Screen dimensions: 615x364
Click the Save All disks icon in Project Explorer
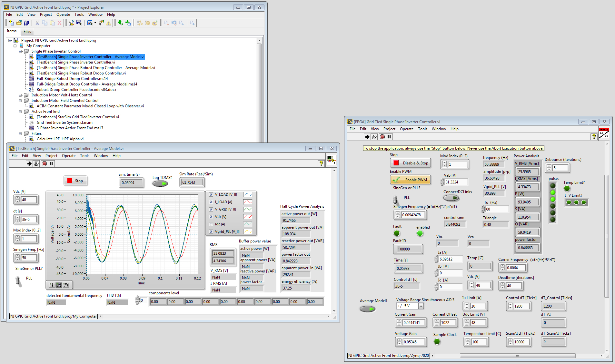(26, 23)
